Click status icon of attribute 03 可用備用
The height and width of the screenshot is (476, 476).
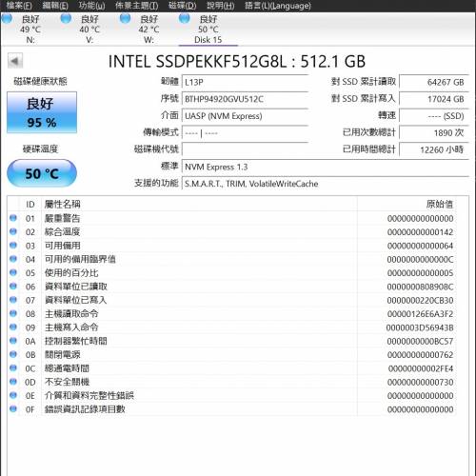[x=13, y=246]
